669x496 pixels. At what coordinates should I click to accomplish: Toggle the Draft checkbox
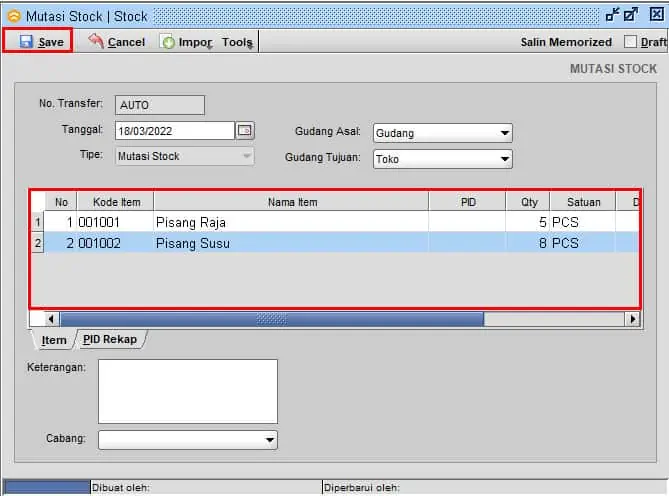click(x=630, y=42)
